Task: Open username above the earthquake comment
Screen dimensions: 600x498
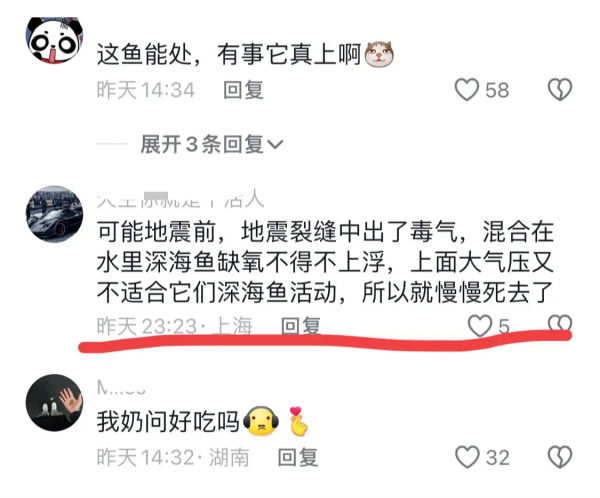Action: click(x=180, y=199)
